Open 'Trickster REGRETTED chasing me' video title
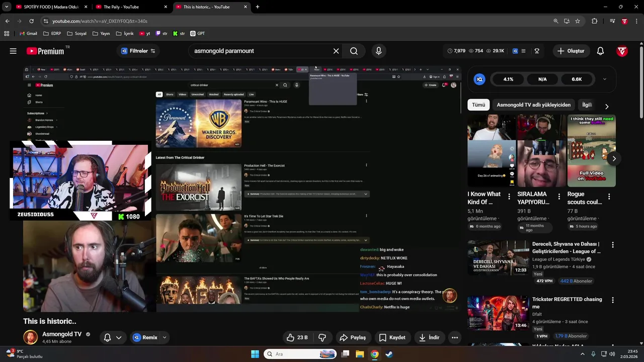The image size is (644, 362). pos(567,303)
